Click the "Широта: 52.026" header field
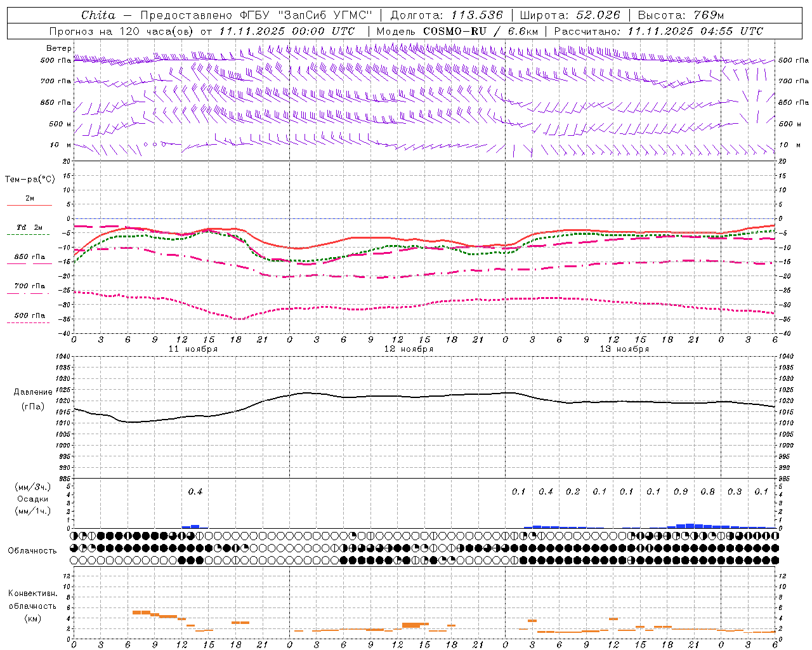 570,15
